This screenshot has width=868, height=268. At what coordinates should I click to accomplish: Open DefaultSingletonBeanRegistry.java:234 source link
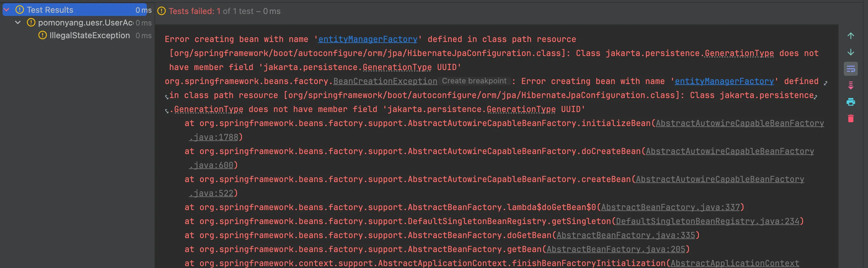pos(707,222)
